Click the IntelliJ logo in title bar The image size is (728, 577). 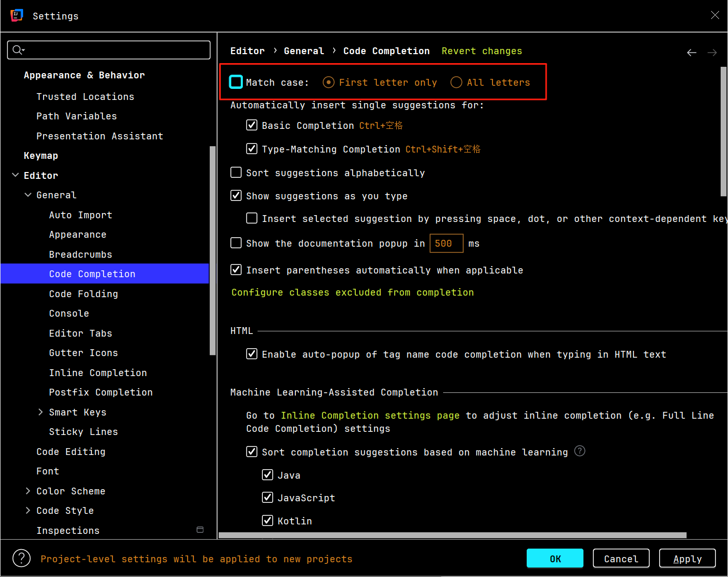pos(17,16)
